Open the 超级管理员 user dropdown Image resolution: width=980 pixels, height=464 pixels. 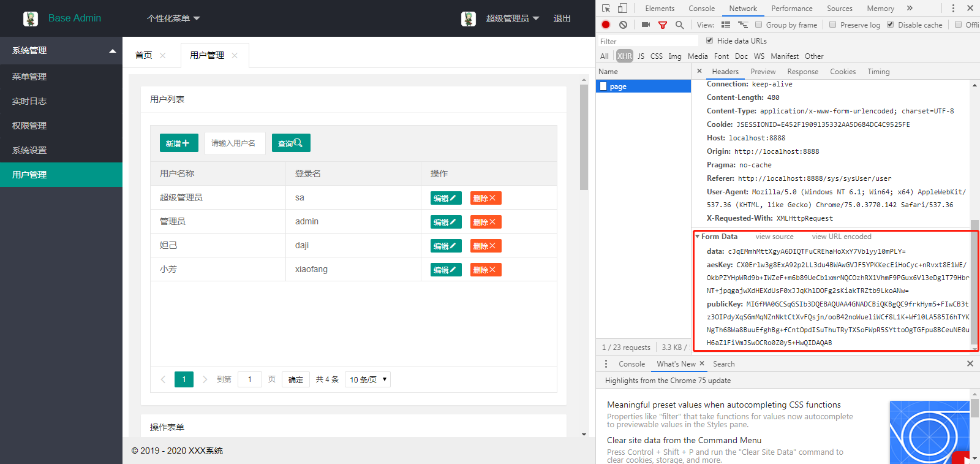pyautogui.click(x=513, y=18)
